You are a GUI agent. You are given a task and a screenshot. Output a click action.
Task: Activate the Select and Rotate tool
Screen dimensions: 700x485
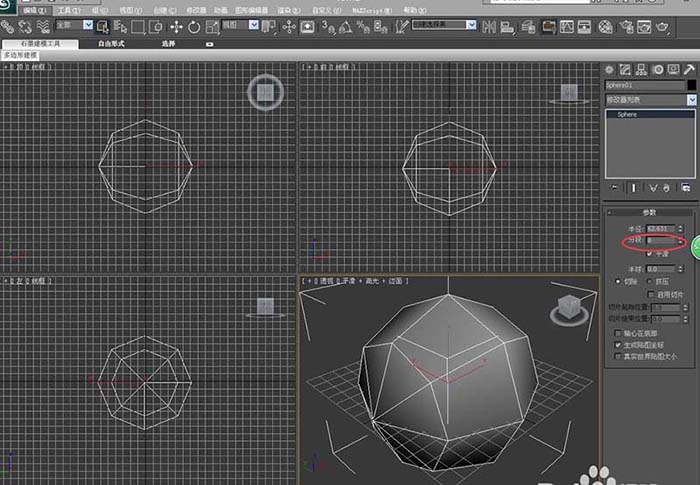point(194,27)
